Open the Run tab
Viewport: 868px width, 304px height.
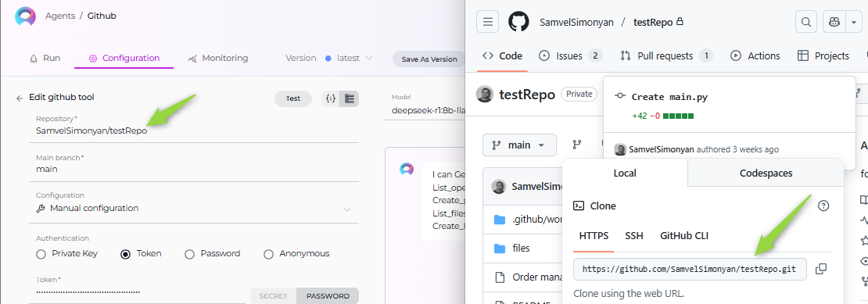[45, 58]
